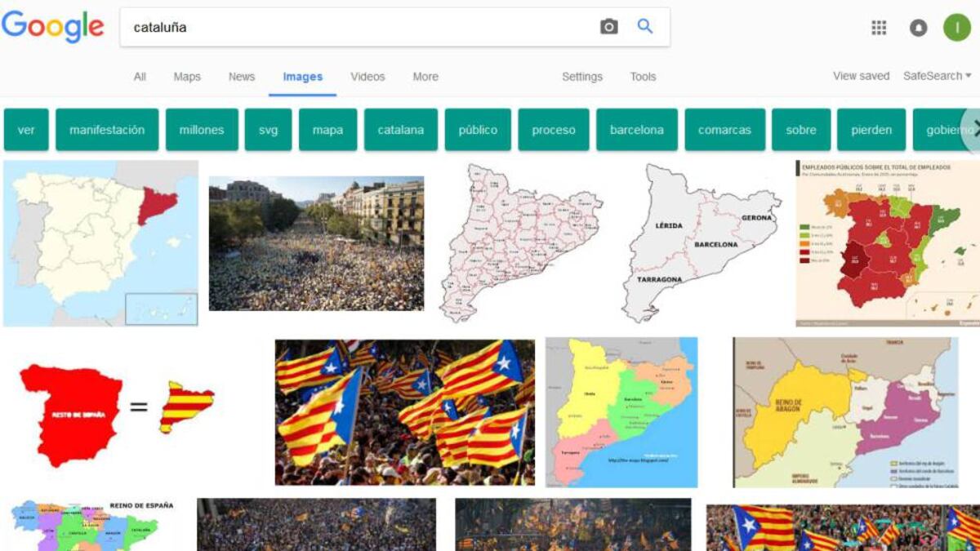The height and width of the screenshot is (551, 980).
Task: Click the camera search-by-image icon
Action: tap(609, 27)
